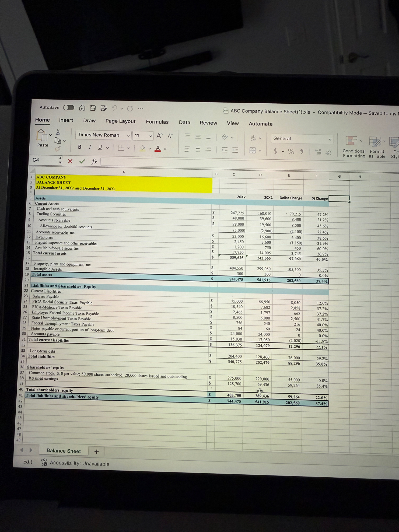The image size is (399, 532).
Task: Switch to the Insert ribbon tab
Action: pyautogui.click(x=66, y=120)
